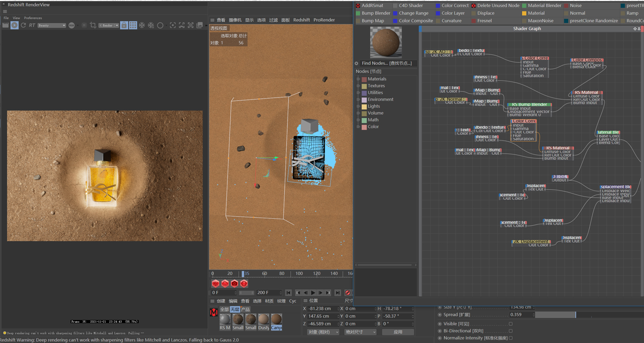Click AddRSmat in the shader node menu

point(372,6)
